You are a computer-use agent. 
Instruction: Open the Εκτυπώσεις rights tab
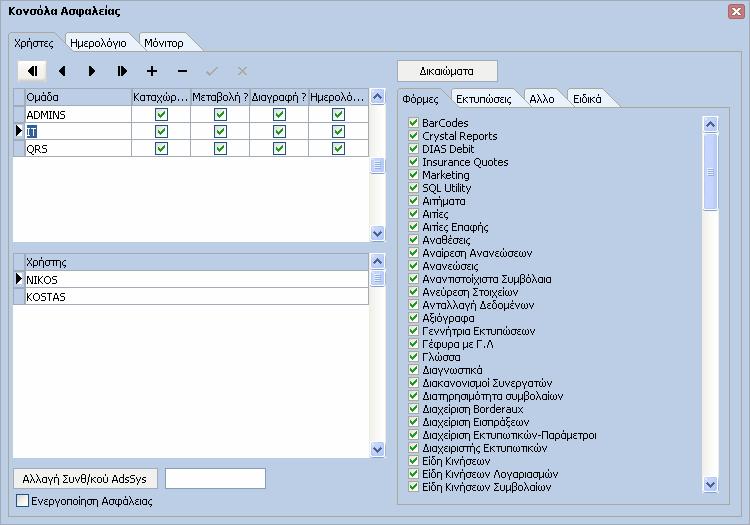click(x=484, y=99)
